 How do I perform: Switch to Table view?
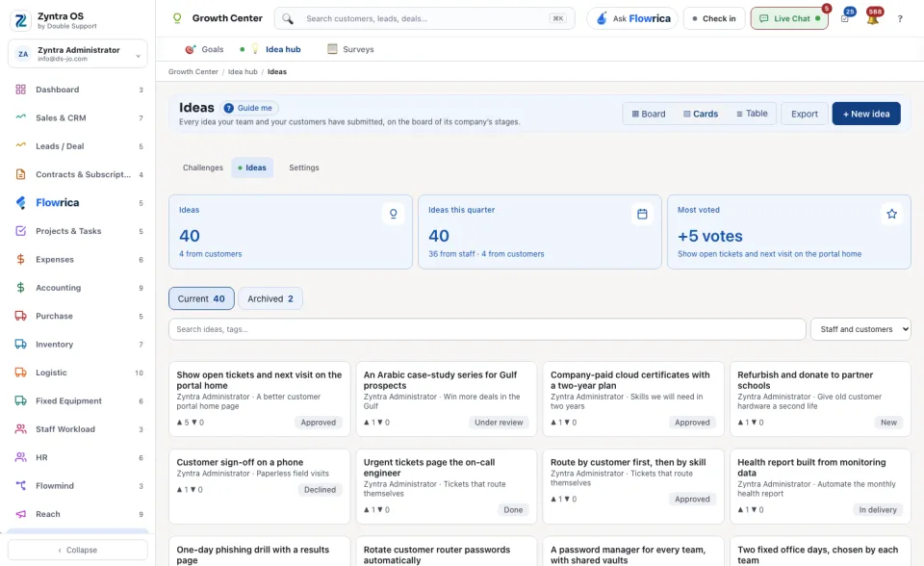(x=752, y=114)
